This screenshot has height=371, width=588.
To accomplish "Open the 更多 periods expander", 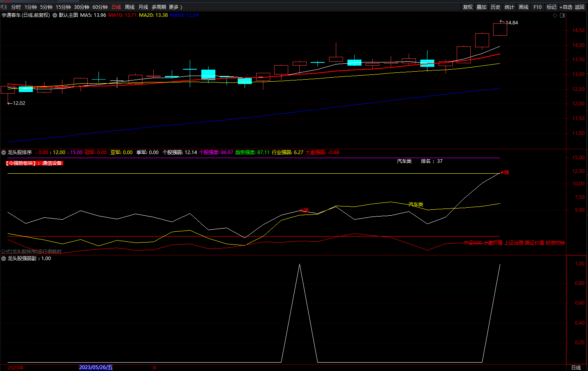I will [175, 7].
